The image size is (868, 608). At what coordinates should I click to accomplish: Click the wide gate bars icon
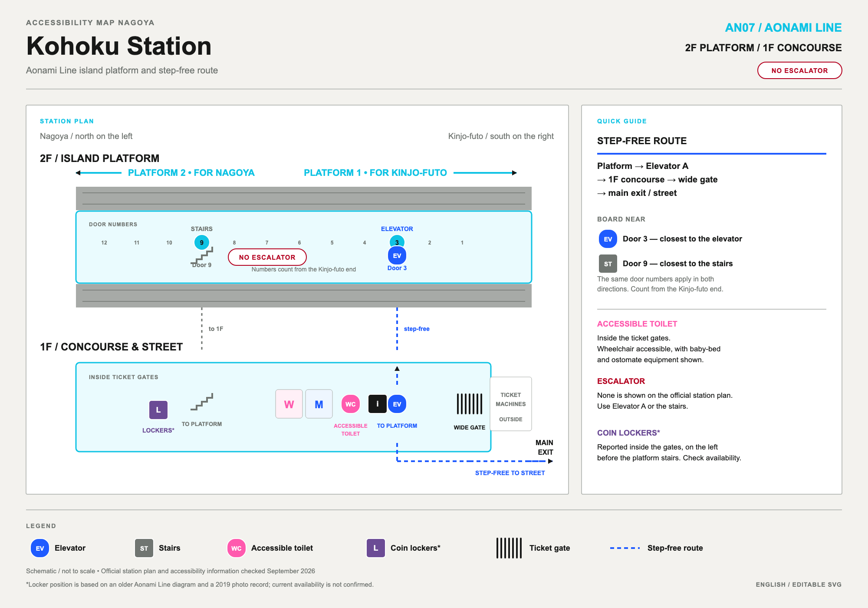470,404
